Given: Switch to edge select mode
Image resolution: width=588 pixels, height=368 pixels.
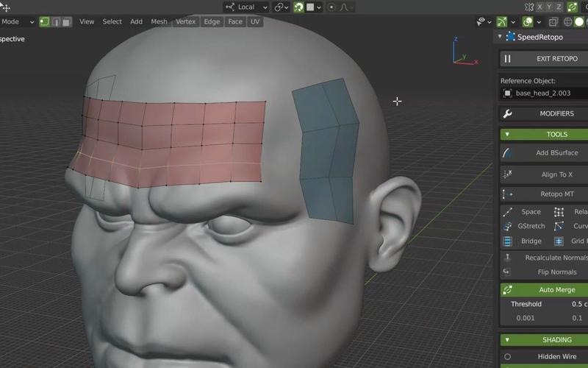Looking at the screenshot, I should click(56, 22).
